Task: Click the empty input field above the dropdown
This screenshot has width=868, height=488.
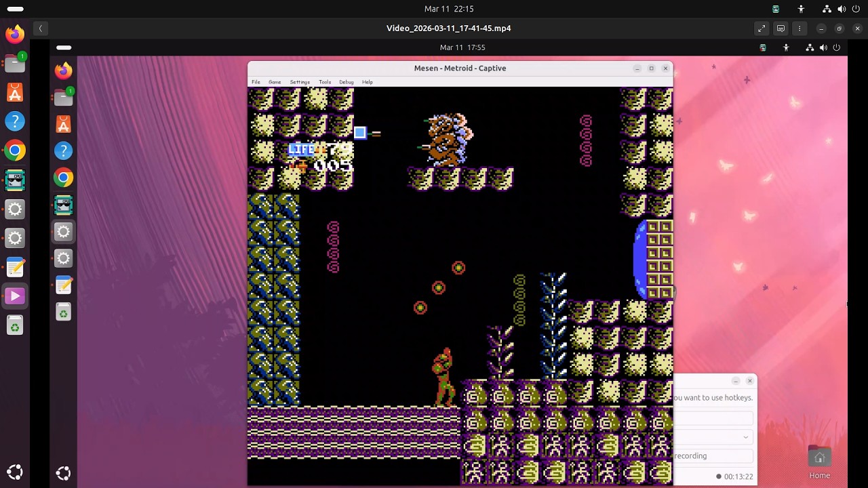Action: click(x=713, y=418)
